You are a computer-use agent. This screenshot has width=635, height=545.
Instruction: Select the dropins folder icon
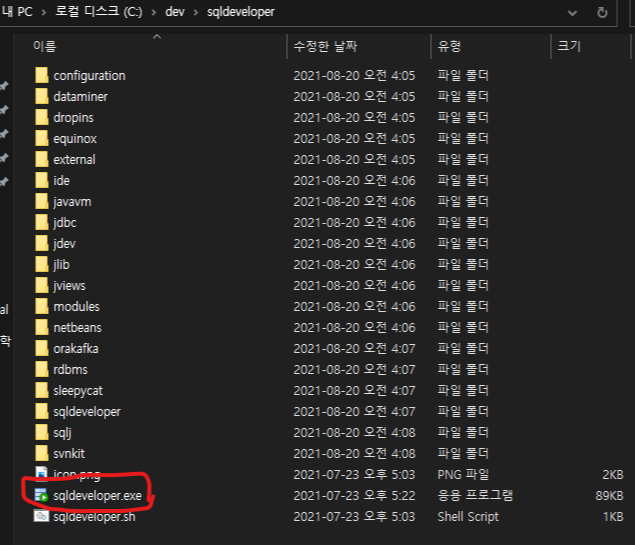pos(42,117)
